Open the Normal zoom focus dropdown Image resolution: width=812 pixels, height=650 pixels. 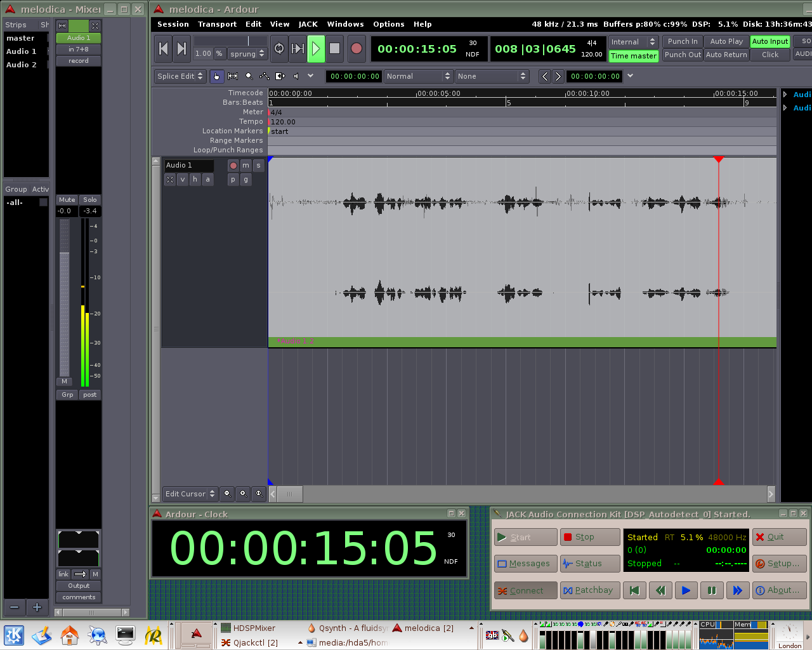tap(419, 76)
